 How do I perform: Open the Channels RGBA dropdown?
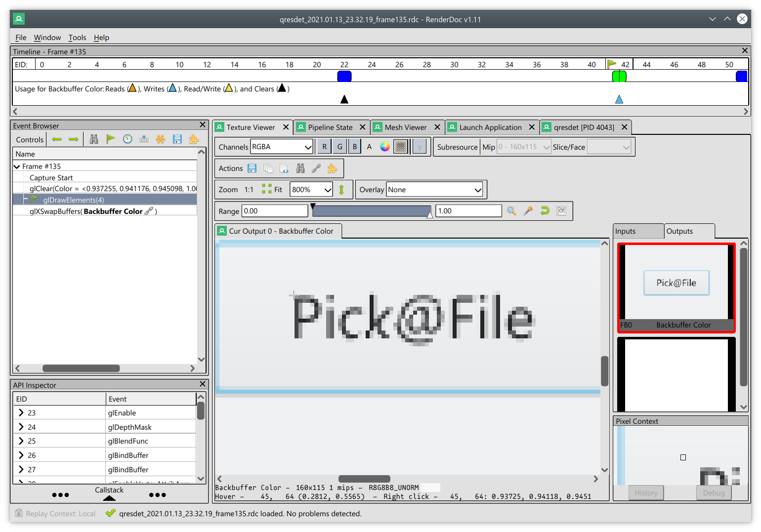tap(281, 146)
